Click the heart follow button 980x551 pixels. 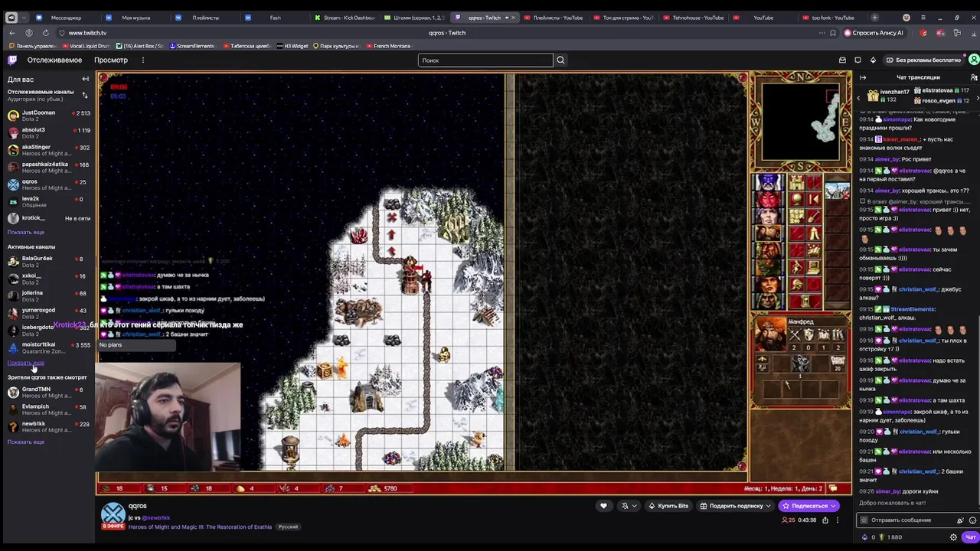603,506
